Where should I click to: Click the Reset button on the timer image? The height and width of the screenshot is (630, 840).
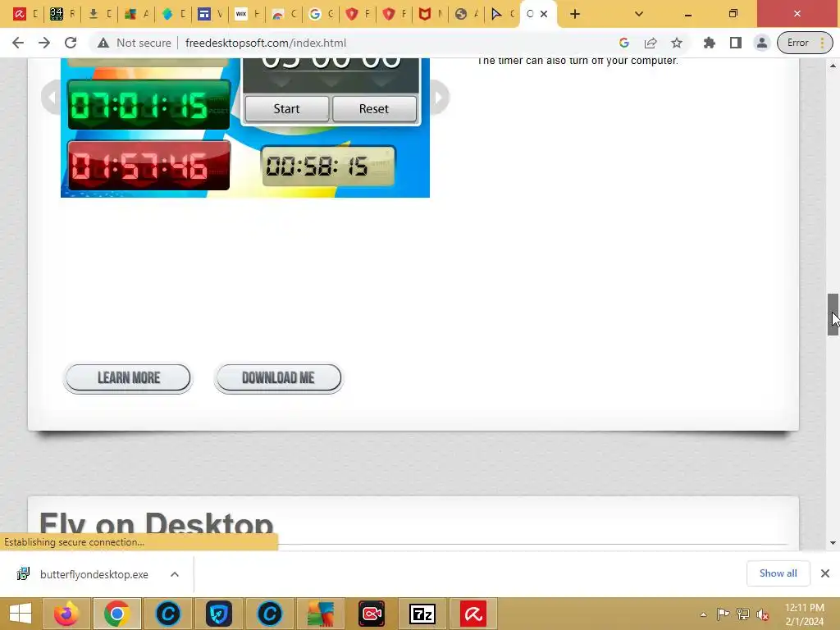(374, 109)
